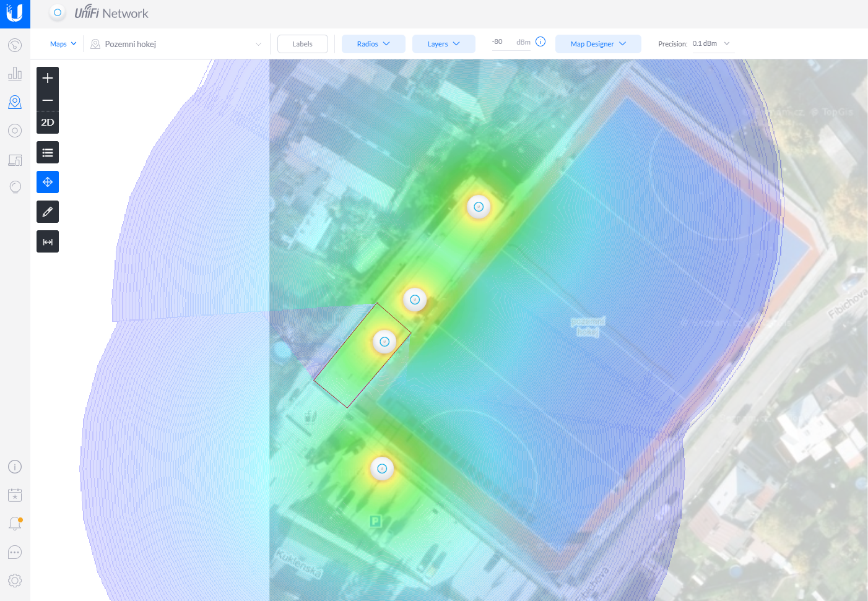Open the map legend list
868x601 pixels.
[48, 152]
